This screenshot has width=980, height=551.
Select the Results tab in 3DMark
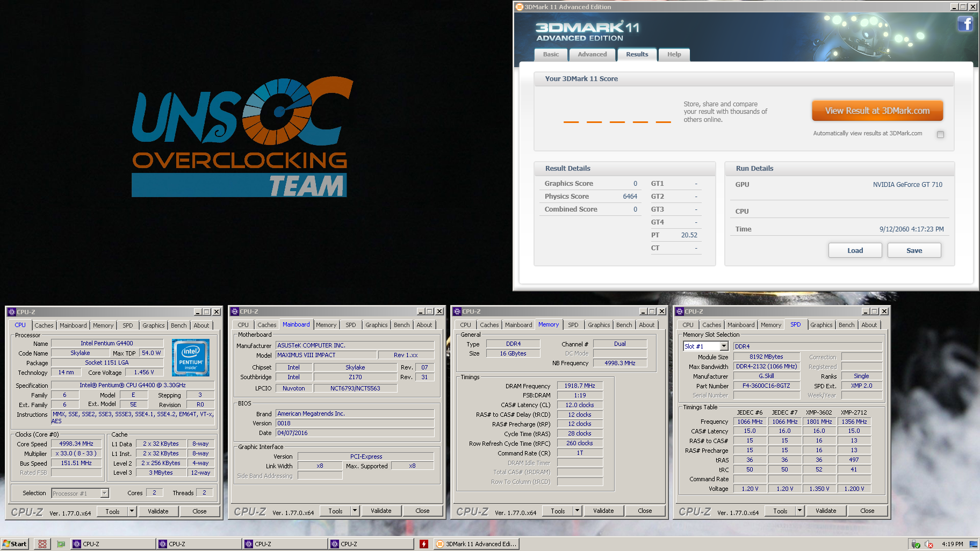click(637, 54)
